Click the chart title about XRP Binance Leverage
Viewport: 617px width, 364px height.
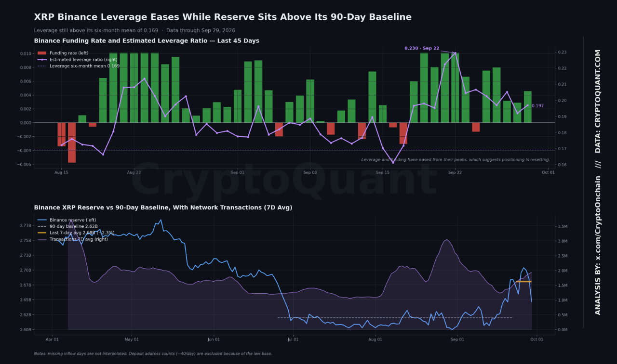(223, 17)
